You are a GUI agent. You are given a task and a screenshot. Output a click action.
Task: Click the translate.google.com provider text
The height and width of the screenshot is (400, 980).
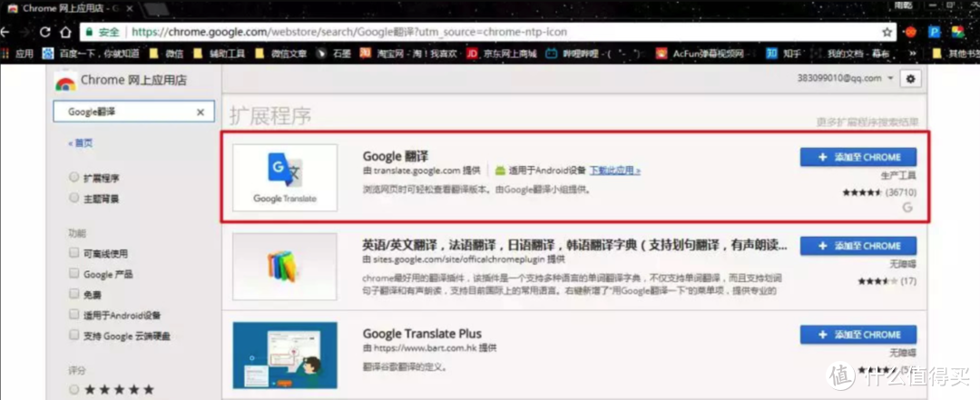coord(417,170)
